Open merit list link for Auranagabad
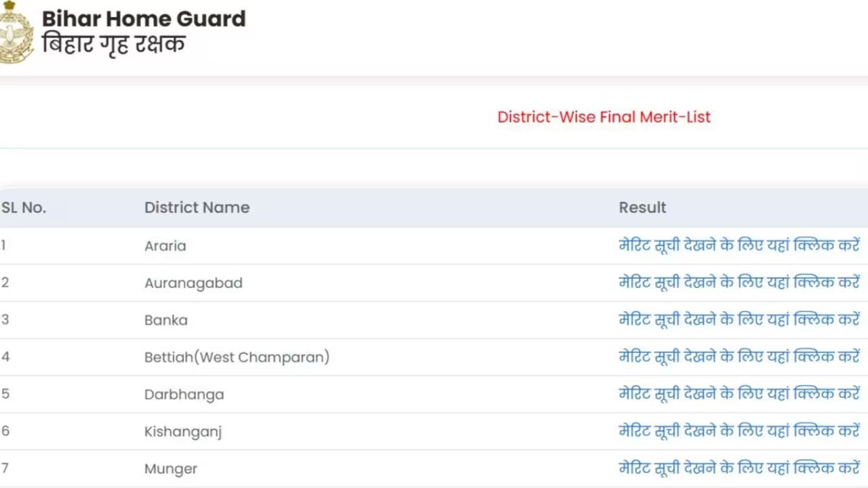Viewport: 868px width, 488px height. pos(739,283)
